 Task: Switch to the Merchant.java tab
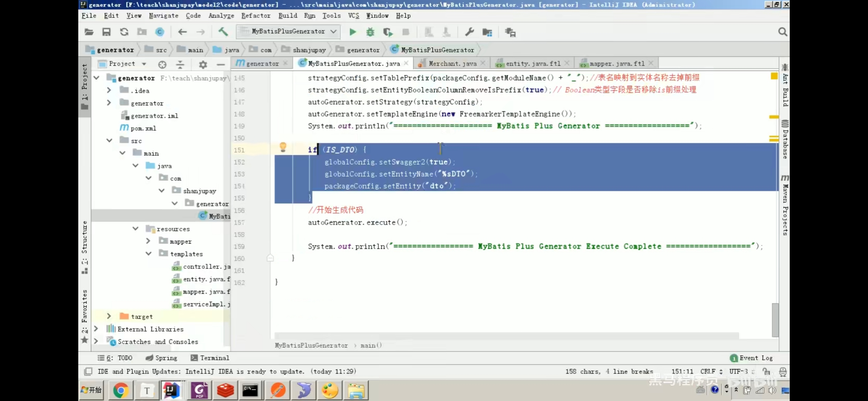click(452, 63)
